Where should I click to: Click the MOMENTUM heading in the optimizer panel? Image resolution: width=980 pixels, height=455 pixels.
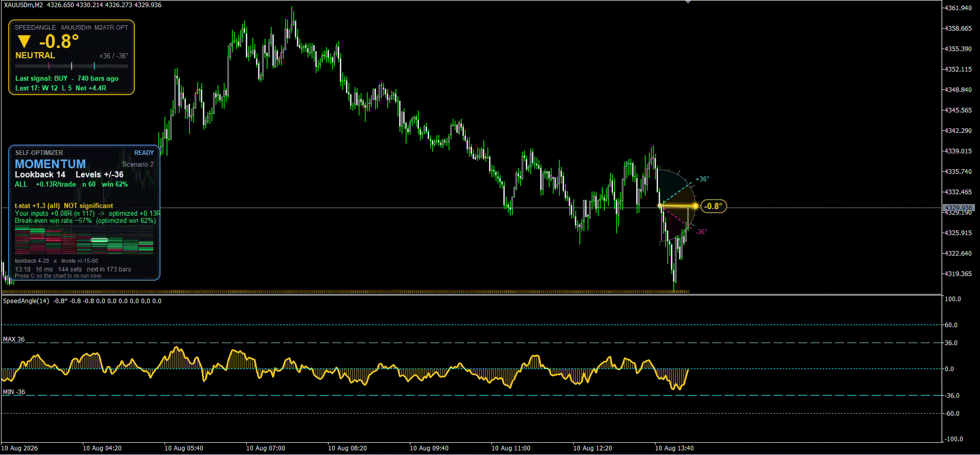click(50, 164)
